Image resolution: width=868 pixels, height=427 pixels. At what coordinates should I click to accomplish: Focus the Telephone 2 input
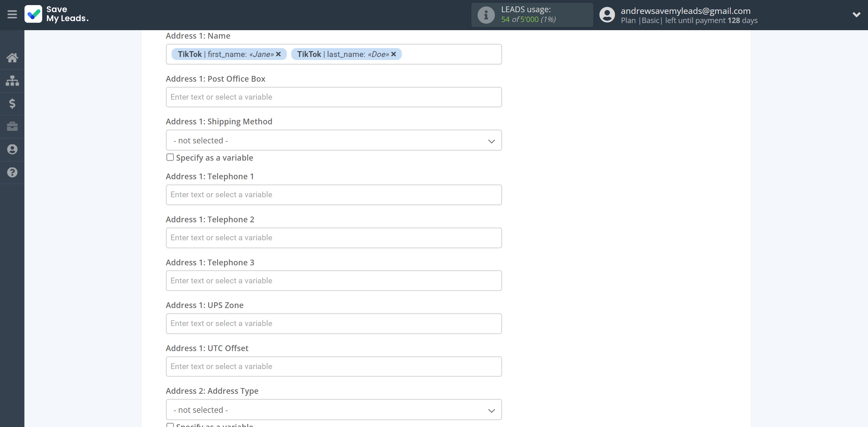click(x=334, y=238)
